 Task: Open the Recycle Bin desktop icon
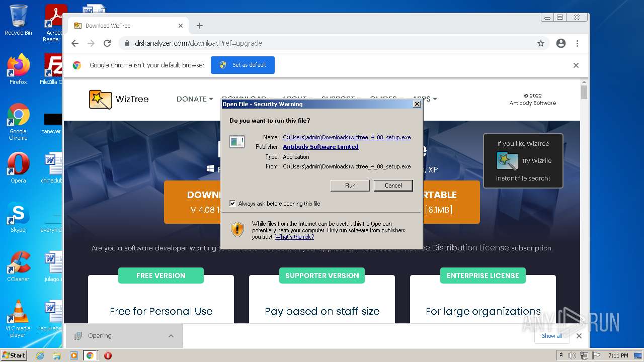click(x=18, y=20)
